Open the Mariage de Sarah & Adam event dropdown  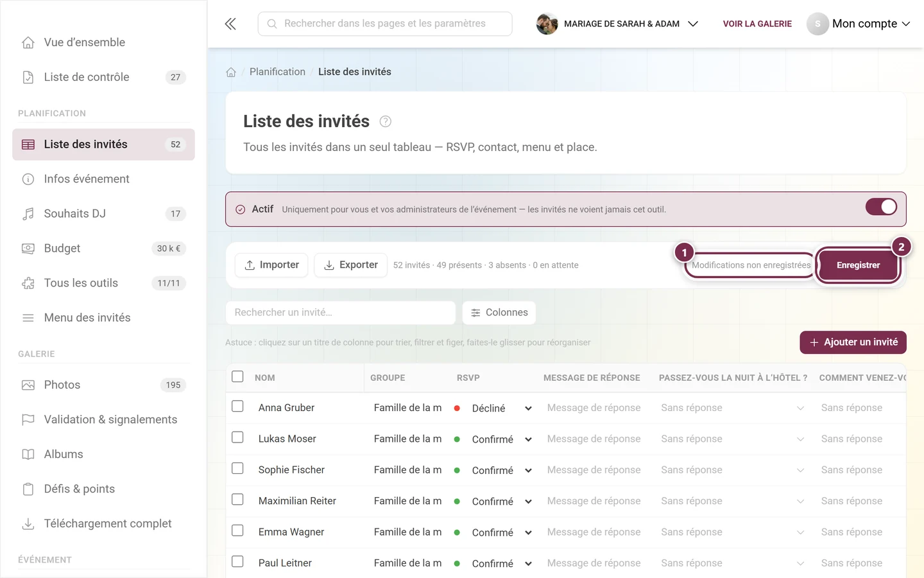click(x=617, y=24)
